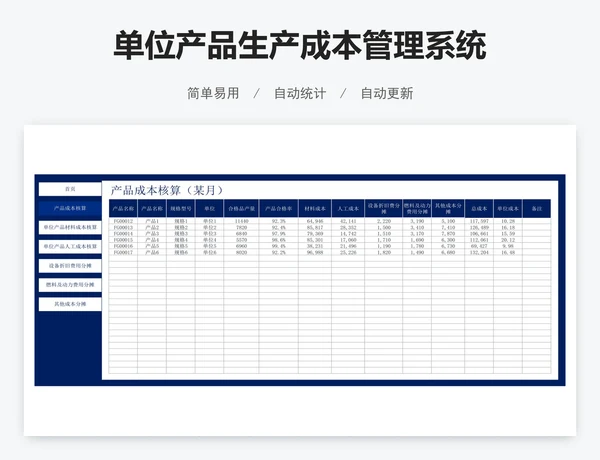Screen dimensions: 600x460
Task: Select the 备注 column header
Action: click(x=537, y=209)
